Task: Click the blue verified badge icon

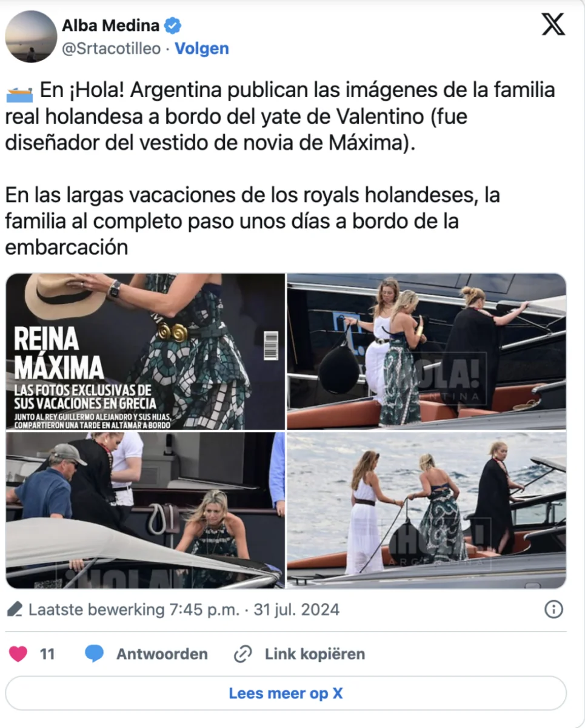Action: point(173,25)
